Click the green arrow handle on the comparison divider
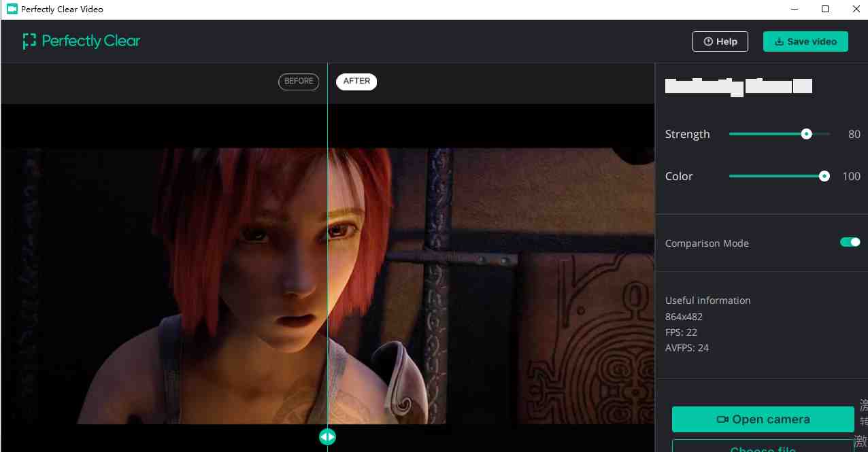This screenshot has width=868, height=452. [327, 436]
